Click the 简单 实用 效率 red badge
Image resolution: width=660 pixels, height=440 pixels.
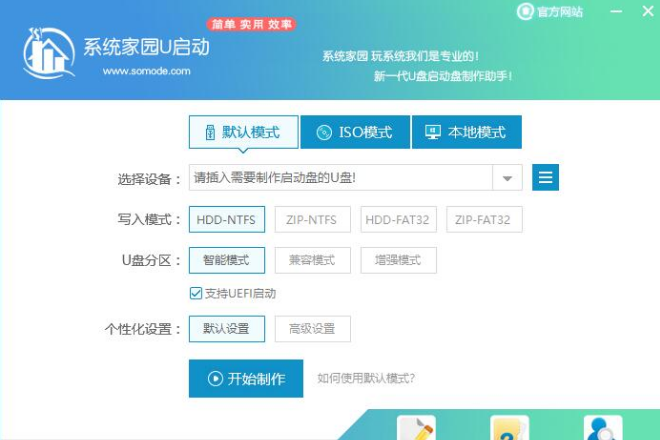pyautogui.click(x=251, y=24)
